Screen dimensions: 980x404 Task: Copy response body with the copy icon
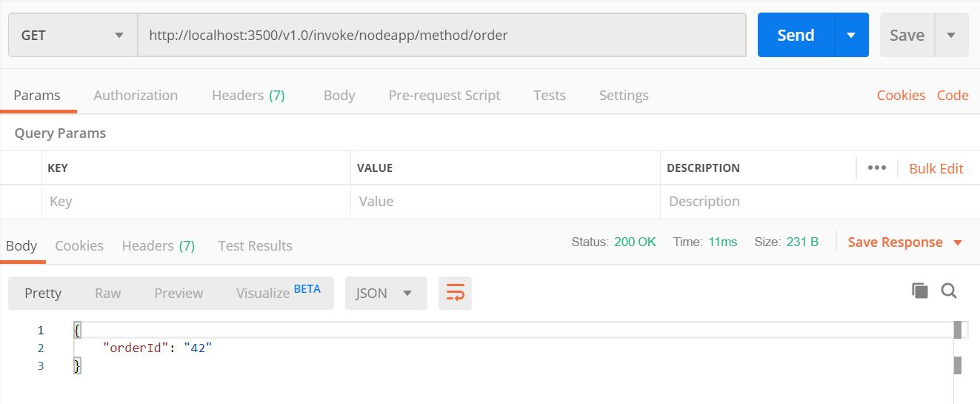click(919, 291)
